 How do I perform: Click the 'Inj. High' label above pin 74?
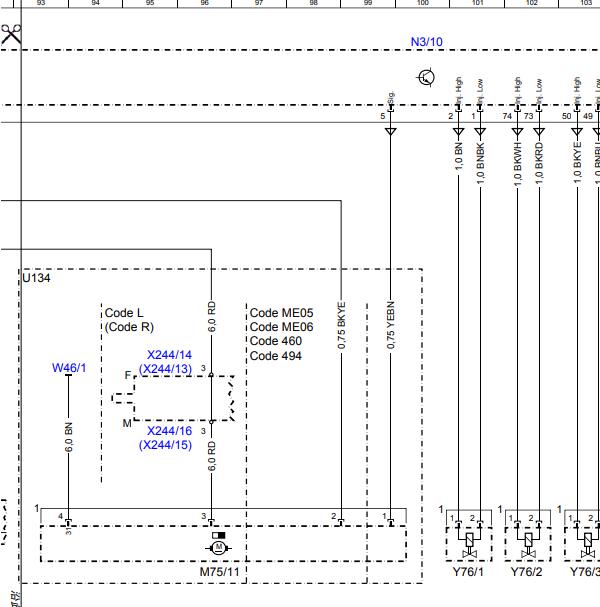click(x=518, y=91)
